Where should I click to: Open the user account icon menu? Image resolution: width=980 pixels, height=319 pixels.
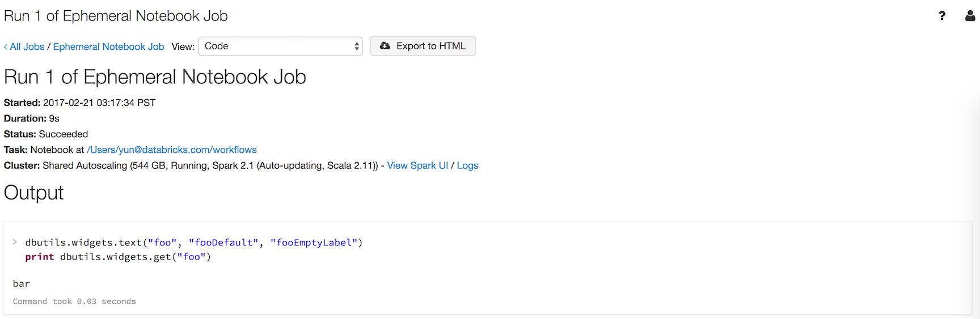click(x=970, y=16)
